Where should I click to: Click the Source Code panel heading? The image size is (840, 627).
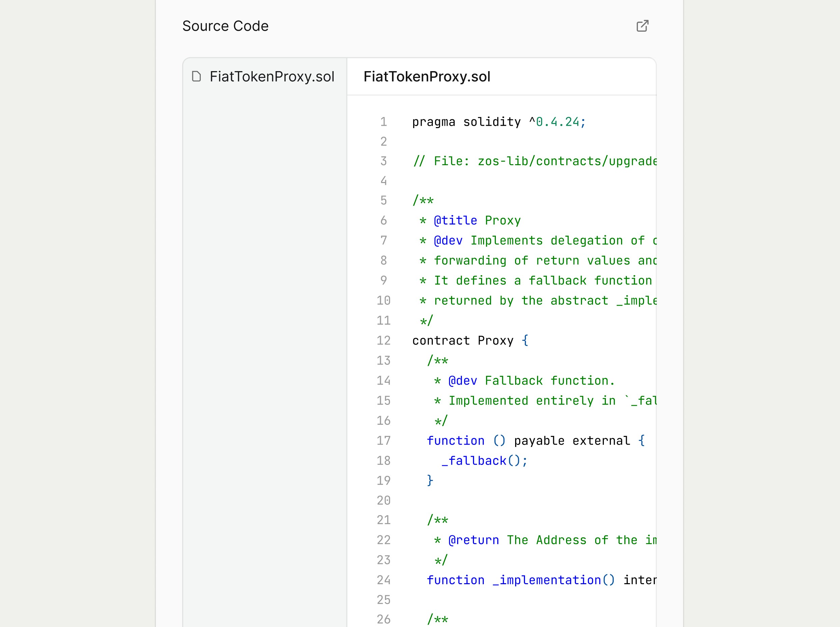pyautogui.click(x=225, y=26)
